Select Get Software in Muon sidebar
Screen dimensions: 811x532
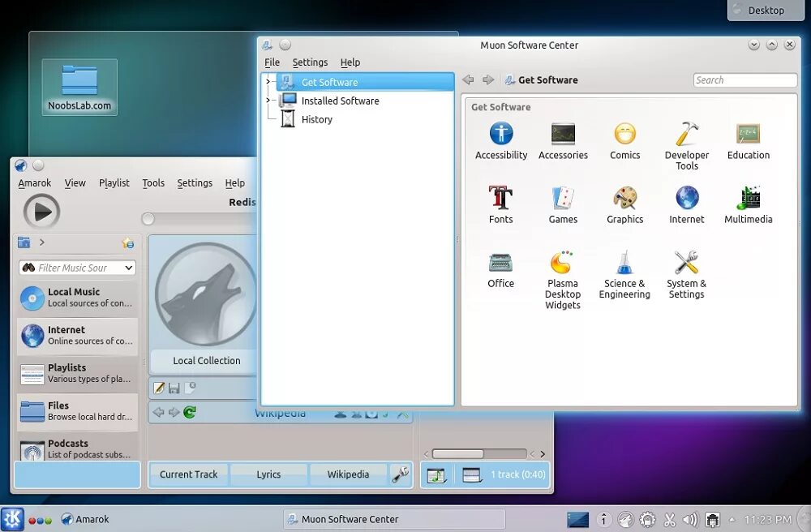pos(365,82)
